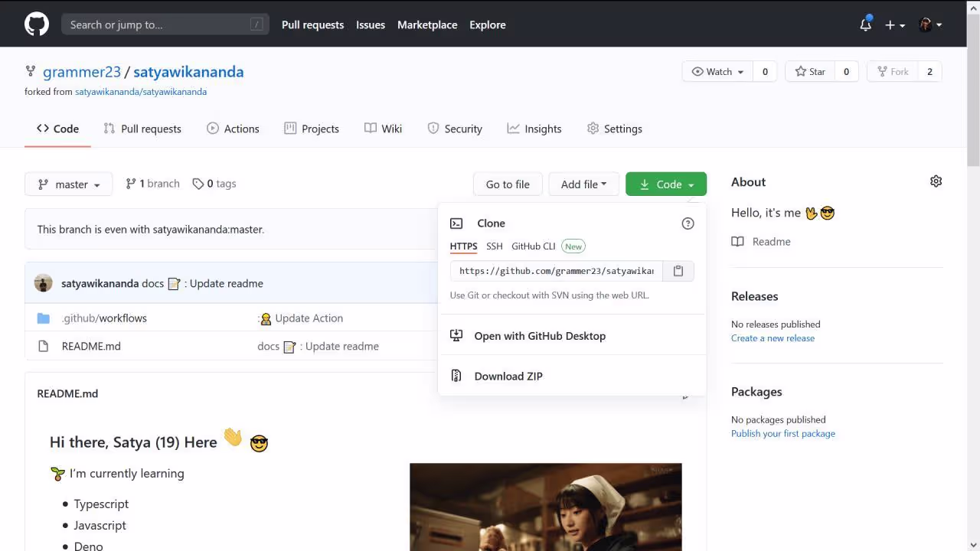Image resolution: width=980 pixels, height=551 pixels.
Task: Open the master branch selector
Action: coord(69,184)
